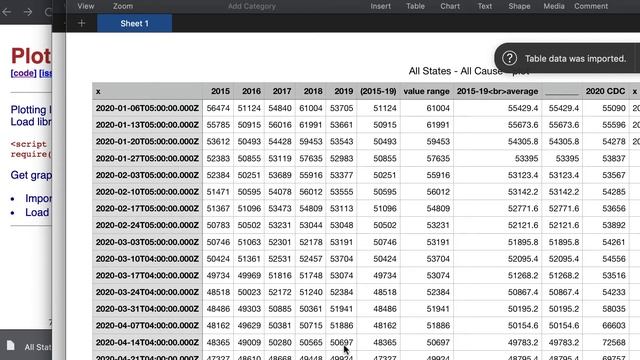This screenshot has width=640, height=360.
Task: Select row header 2020-02-10T05:00:00.000Z
Action: click(147, 192)
